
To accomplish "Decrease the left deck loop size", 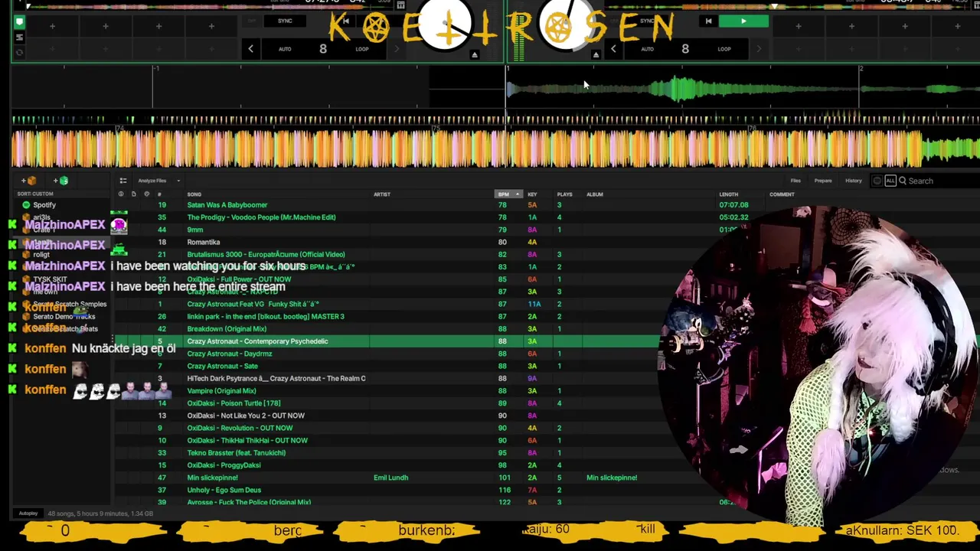I will (x=250, y=49).
